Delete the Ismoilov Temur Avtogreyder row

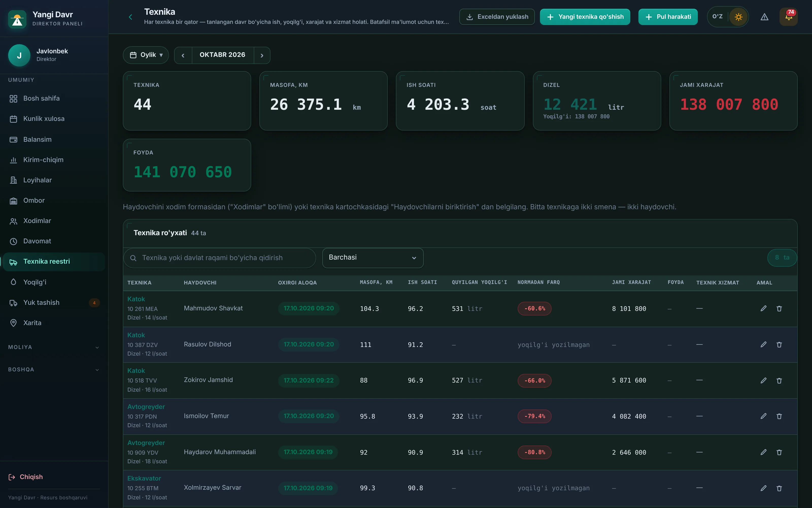pos(779,416)
